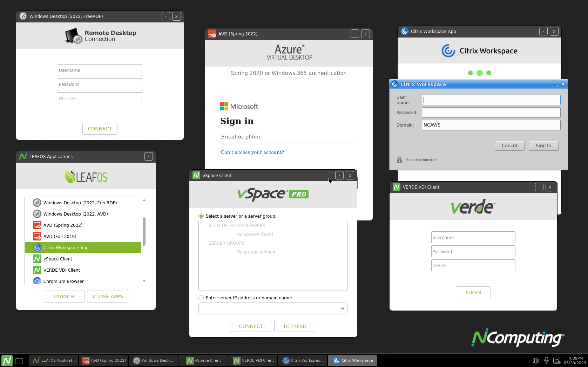This screenshot has width=588, height=367.
Task: Focus VERDE domain field
Action: coord(473,265)
